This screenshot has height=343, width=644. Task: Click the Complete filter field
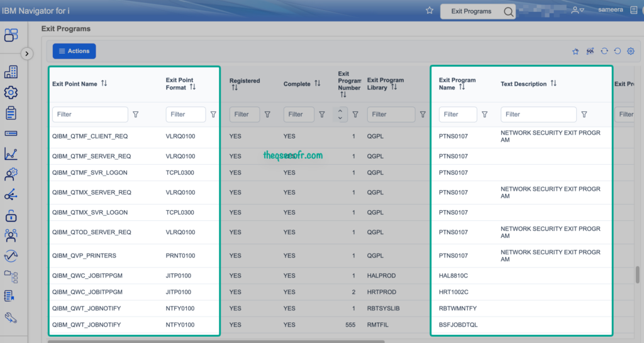pos(299,114)
